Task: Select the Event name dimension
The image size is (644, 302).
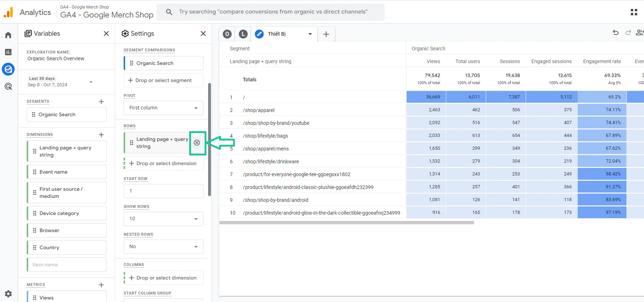Action: tap(67, 172)
